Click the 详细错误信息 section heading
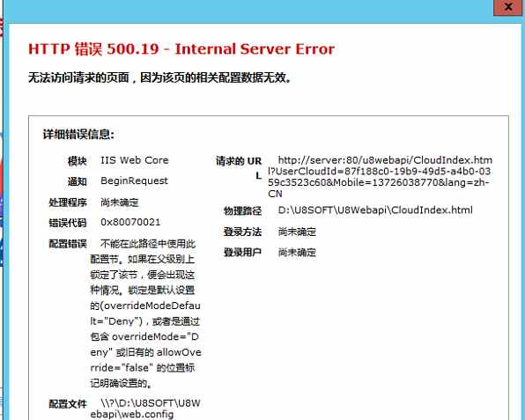The width and height of the screenshot is (525, 420). coord(78,134)
